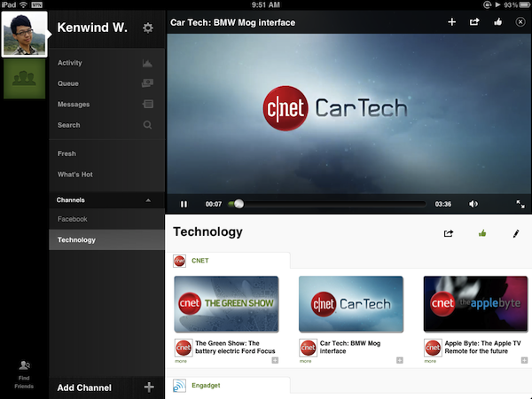Open settings gear next to Kenwind W.
The image size is (532, 399).
(x=147, y=27)
